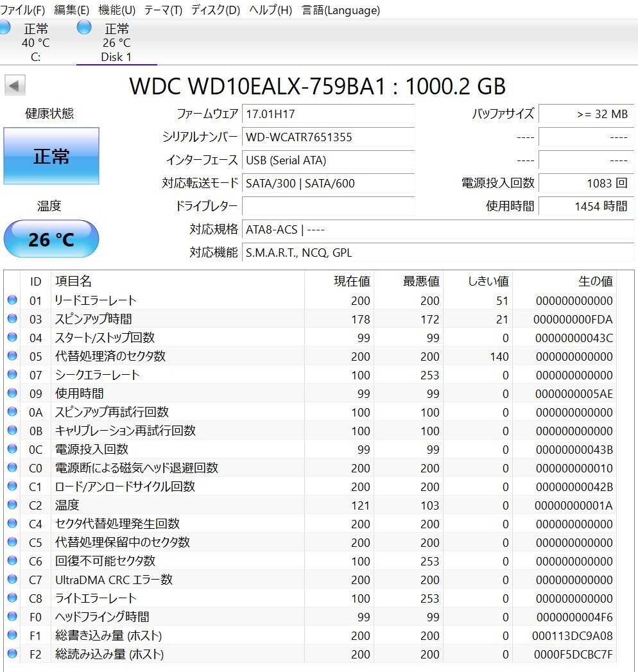Viewport: 638px width, 672px height.
Task: Click status orb of UltraDMA CRC エラー数 row
Action: click(12, 579)
